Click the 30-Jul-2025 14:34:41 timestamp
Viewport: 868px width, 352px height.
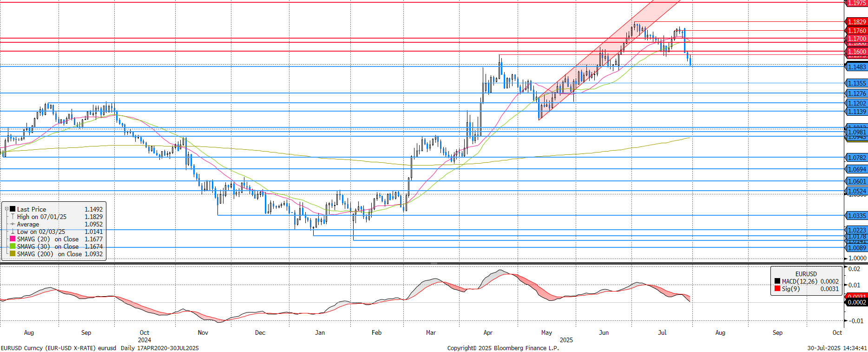(x=837, y=348)
